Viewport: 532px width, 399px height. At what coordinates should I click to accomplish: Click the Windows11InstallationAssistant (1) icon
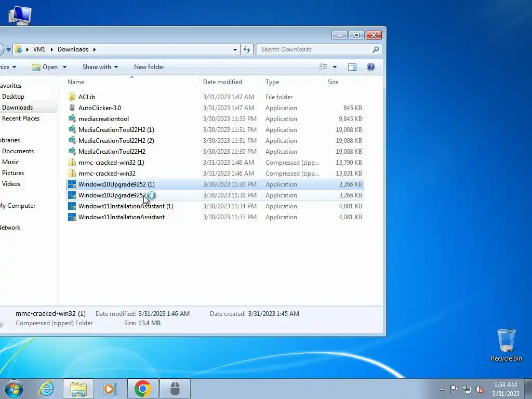coord(72,206)
